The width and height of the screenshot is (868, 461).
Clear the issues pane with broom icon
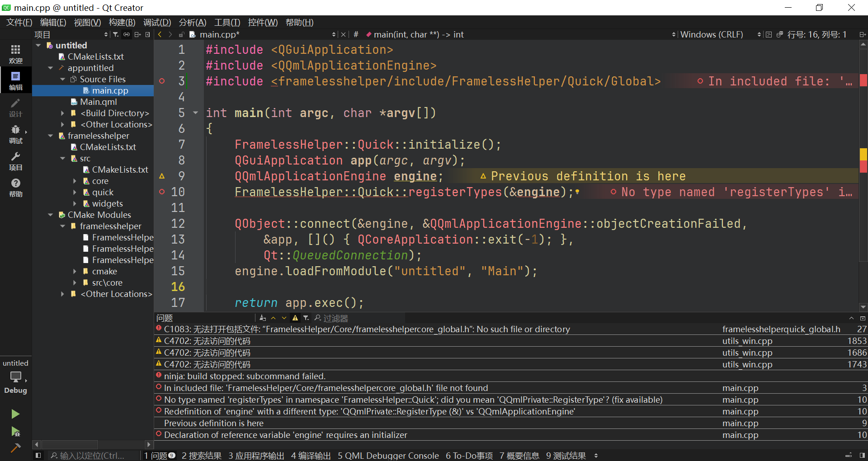click(263, 318)
